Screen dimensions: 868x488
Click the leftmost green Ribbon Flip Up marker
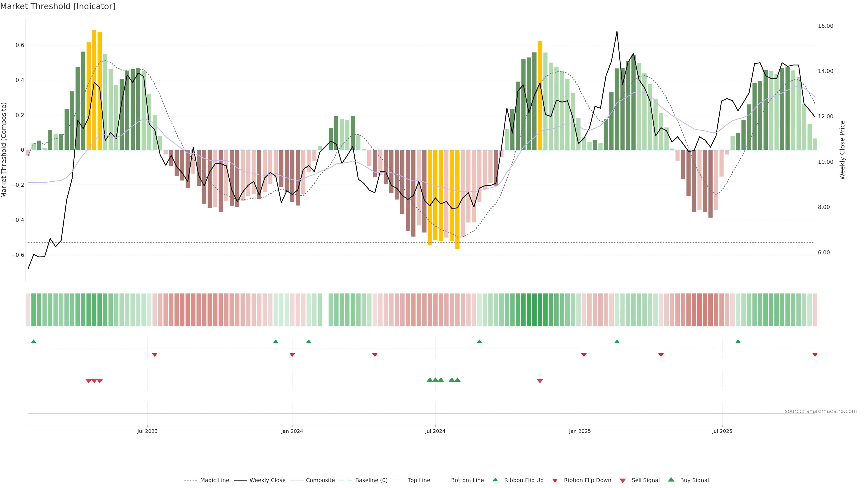click(x=33, y=342)
